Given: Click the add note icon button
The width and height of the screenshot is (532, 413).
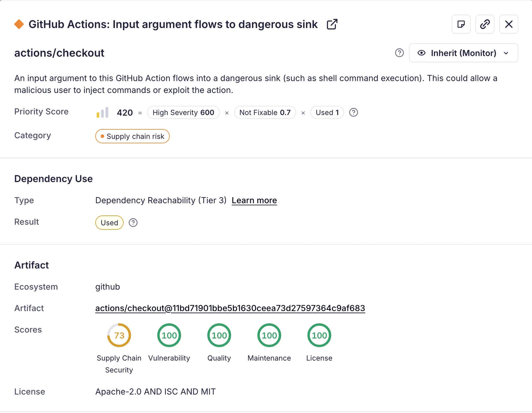Looking at the screenshot, I should coord(461,24).
